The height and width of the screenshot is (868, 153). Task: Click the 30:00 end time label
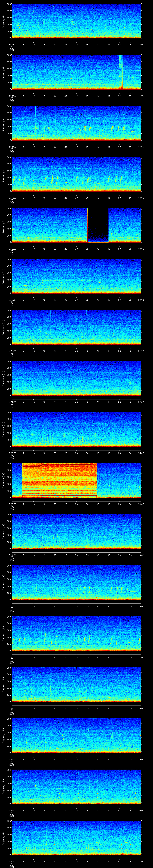141,810
